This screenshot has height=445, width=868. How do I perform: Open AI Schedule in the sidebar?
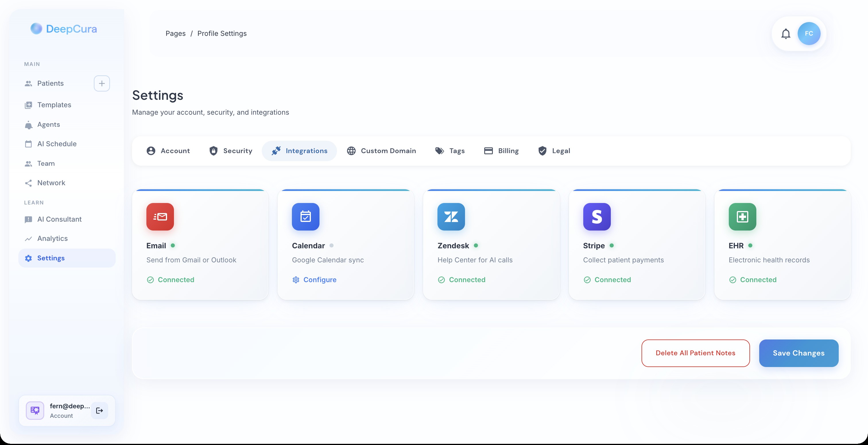(x=67, y=144)
